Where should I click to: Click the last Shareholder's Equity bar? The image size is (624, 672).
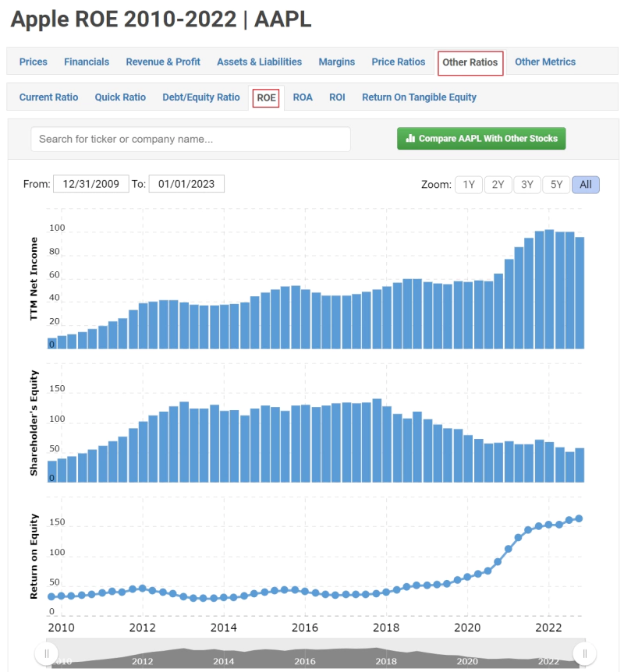pyautogui.click(x=580, y=465)
